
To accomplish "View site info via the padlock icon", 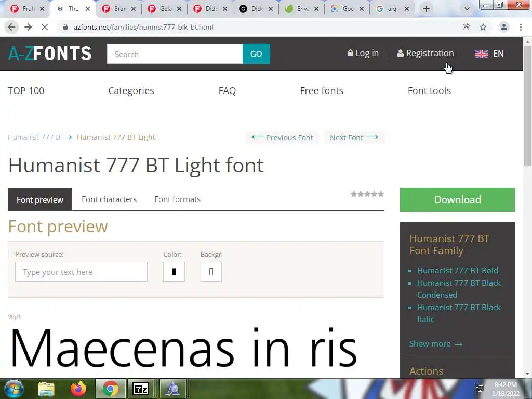I will click(65, 27).
